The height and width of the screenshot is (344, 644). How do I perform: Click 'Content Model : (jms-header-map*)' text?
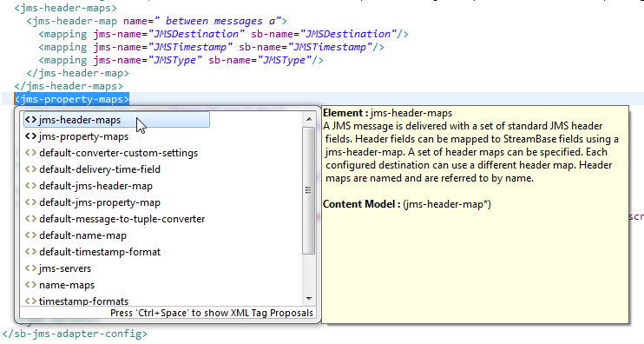406,204
